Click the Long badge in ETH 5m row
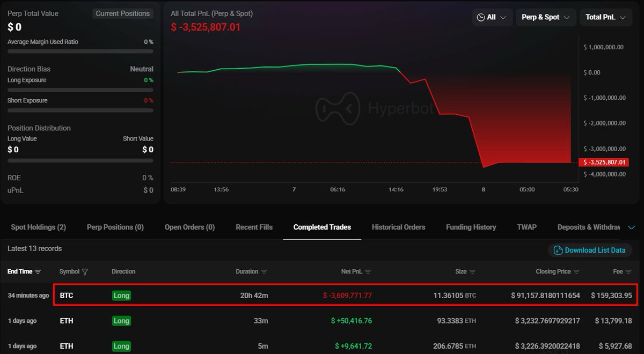644x354 pixels. [x=121, y=346]
